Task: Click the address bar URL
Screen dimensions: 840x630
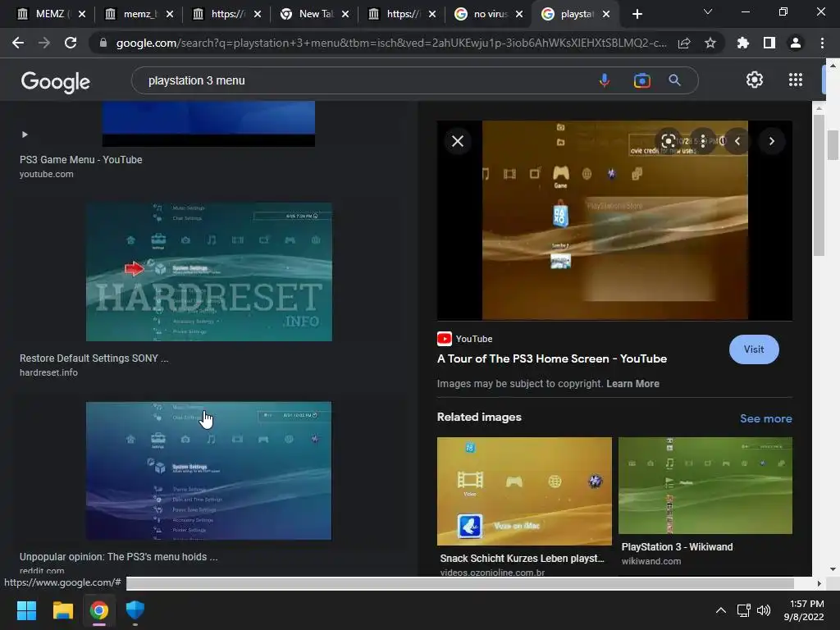Action: (x=391, y=43)
